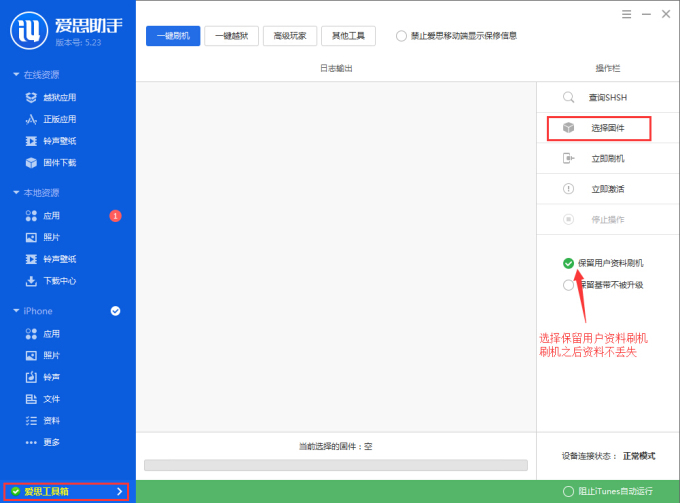Toggle 保留用户资料刷机 option
The width and height of the screenshot is (680, 503).
(x=568, y=263)
